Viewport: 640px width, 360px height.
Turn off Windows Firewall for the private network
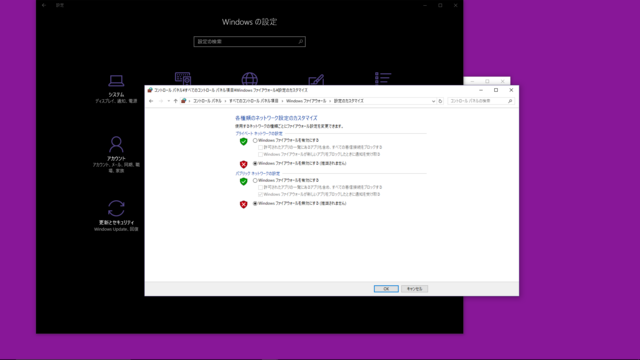255,163
